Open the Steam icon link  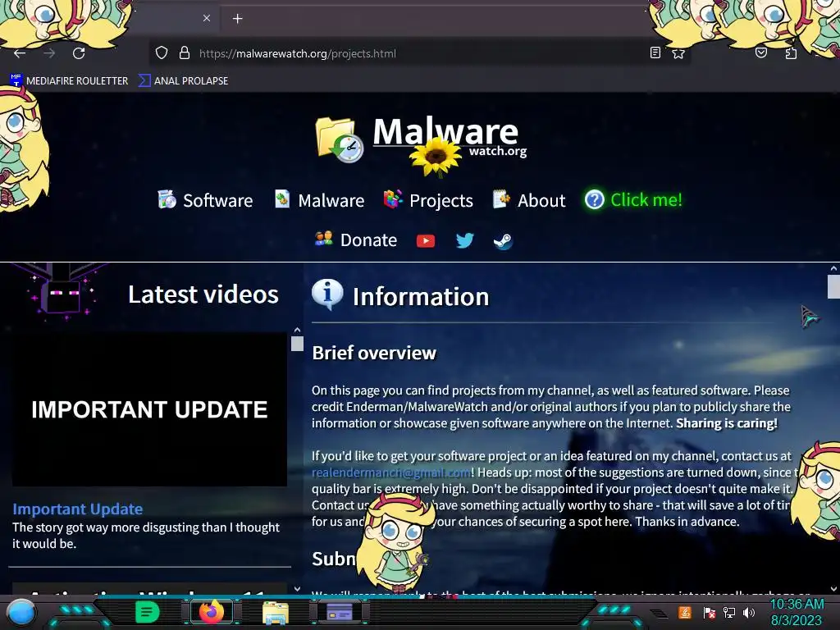point(503,241)
